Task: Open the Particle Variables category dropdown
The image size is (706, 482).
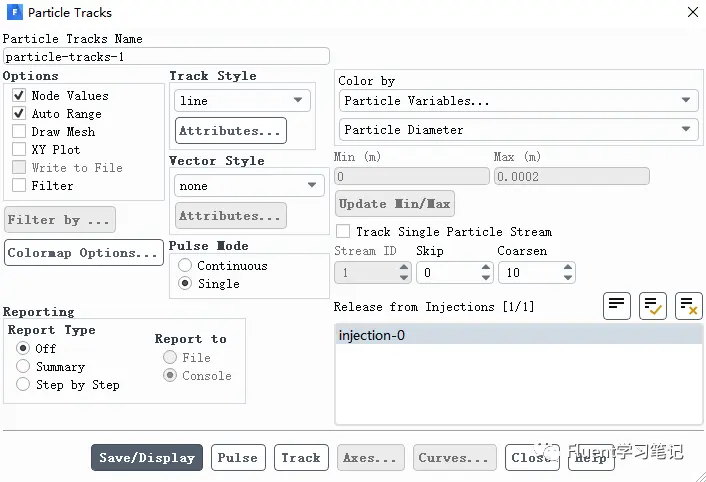Action: (518, 100)
